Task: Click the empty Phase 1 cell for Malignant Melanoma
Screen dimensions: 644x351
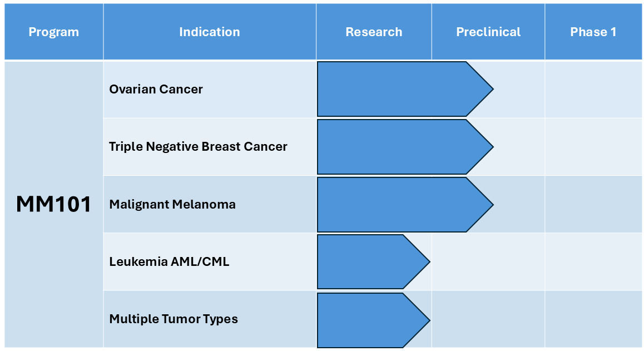Action: tap(593, 204)
